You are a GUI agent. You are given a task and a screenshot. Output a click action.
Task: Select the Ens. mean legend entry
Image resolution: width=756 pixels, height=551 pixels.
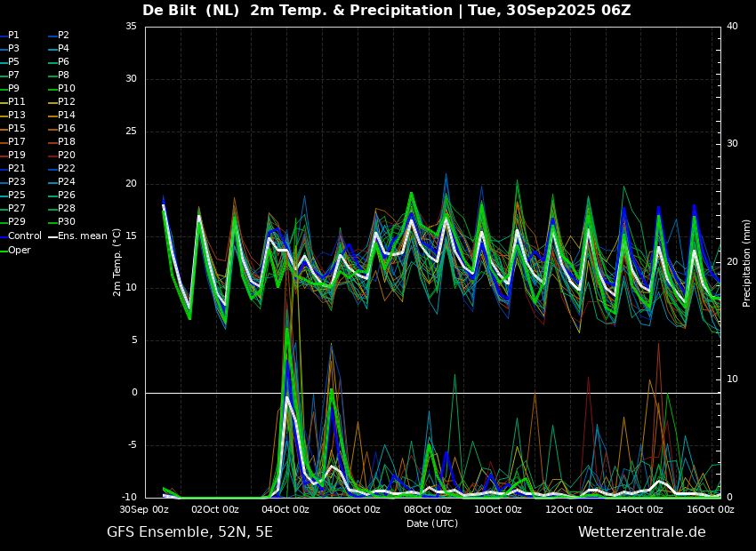[78, 236]
